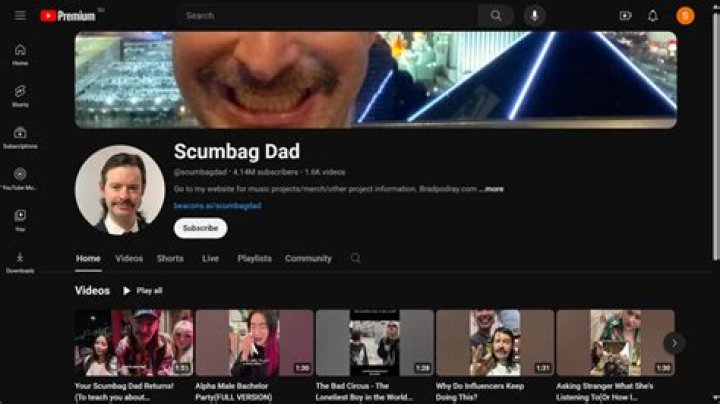Screen dimensions: 720x404
Task: Click the title 'The Bad Circus - The Loneliest Boy'
Action: coord(364,392)
